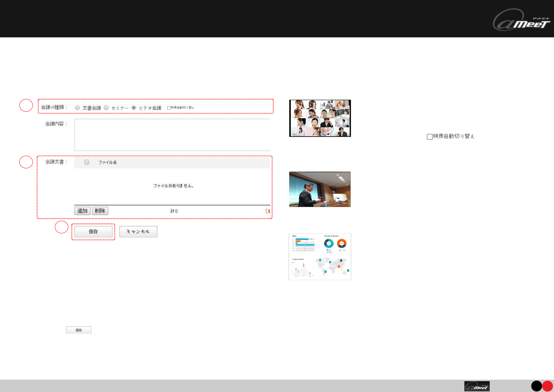Image resolution: width=554 pixels, height=392 pixels.
Task: Click the large 保存 button beside キャンセル
Action: point(93,232)
